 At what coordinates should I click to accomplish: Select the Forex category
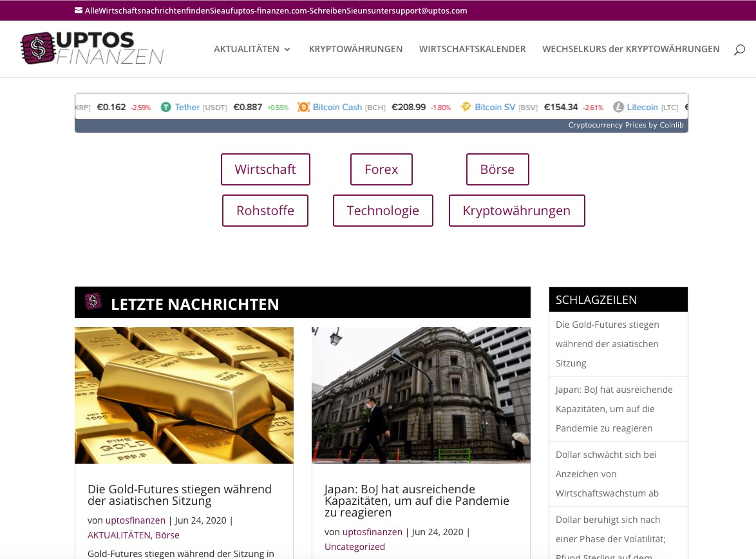click(381, 169)
